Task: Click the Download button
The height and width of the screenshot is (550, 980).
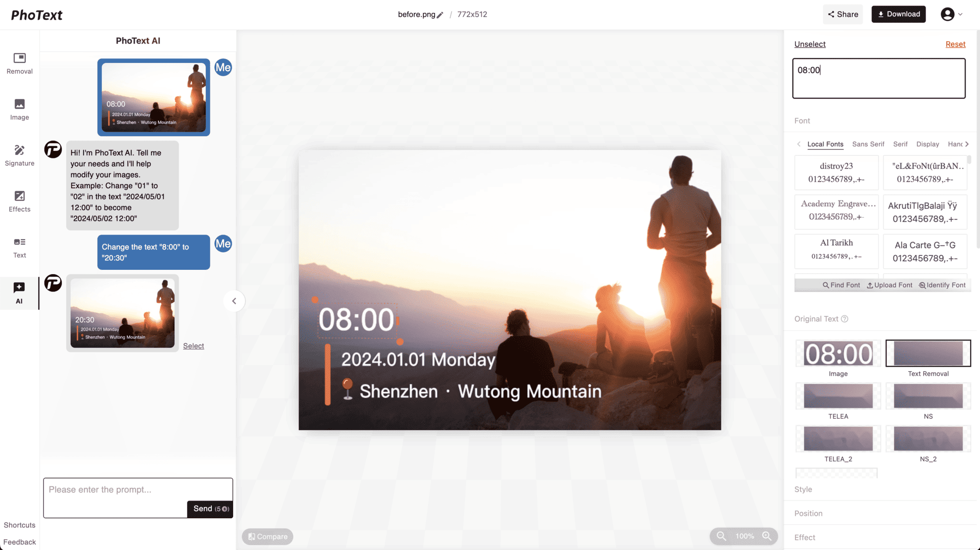Action: pyautogui.click(x=898, y=14)
